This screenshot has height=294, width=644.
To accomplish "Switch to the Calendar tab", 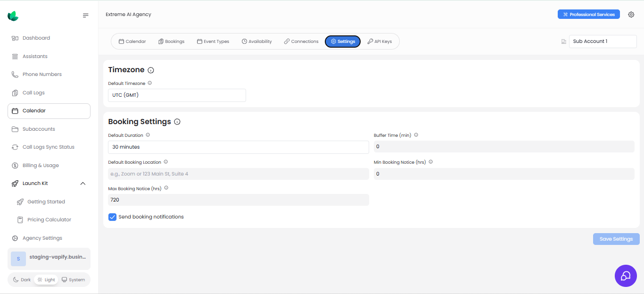I will 132,42.
